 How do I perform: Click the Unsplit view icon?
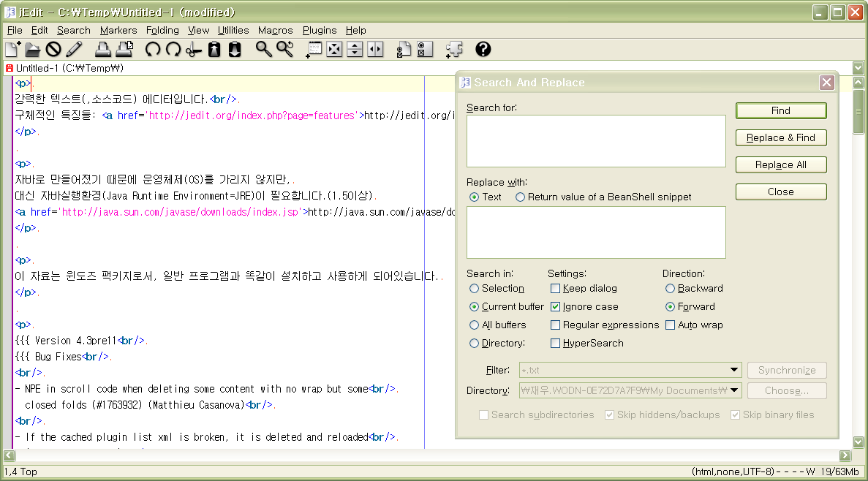click(x=334, y=49)
